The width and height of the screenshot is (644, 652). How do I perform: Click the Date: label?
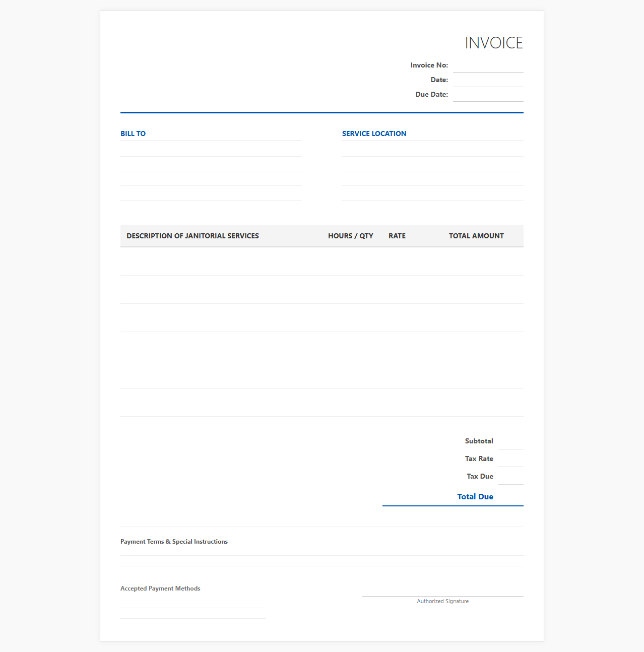[x=439, y=80]
